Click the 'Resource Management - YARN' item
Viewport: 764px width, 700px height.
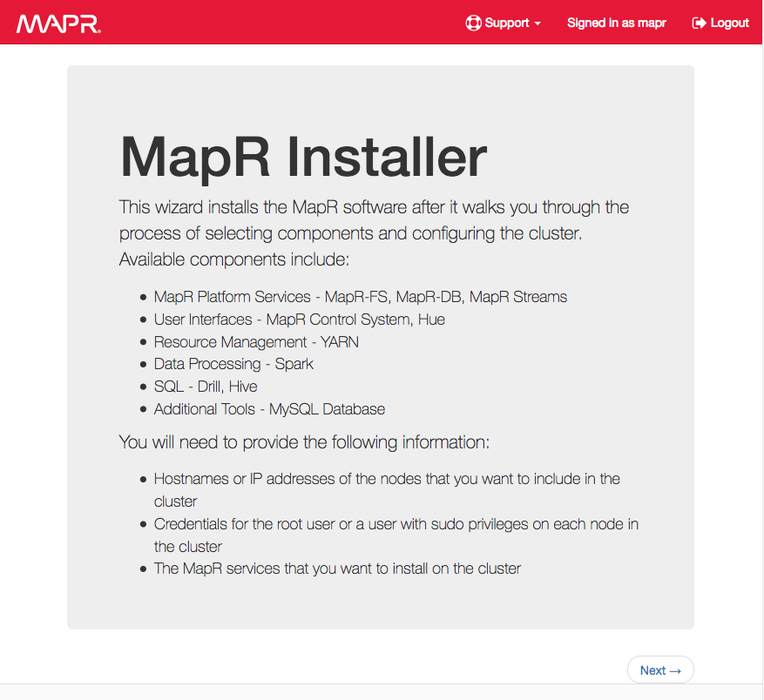[256, 342]
